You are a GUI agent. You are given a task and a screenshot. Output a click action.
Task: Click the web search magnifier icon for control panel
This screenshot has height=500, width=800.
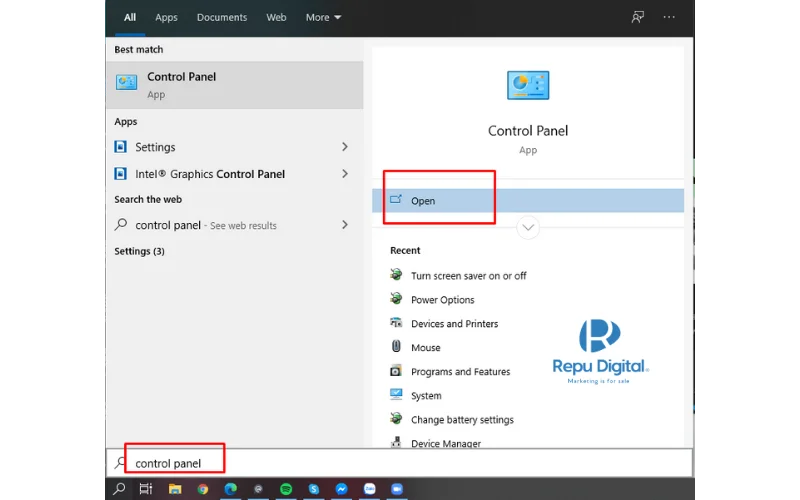tap(121, 224)
